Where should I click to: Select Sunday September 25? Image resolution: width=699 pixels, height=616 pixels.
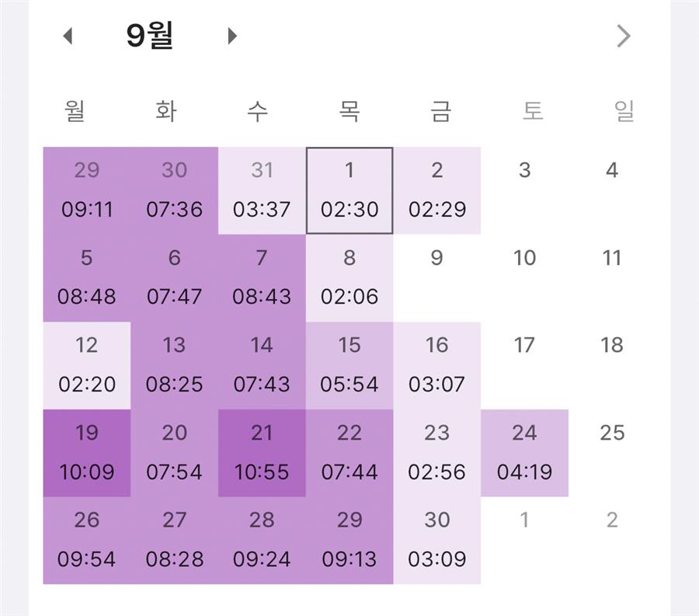click(612, 453)
